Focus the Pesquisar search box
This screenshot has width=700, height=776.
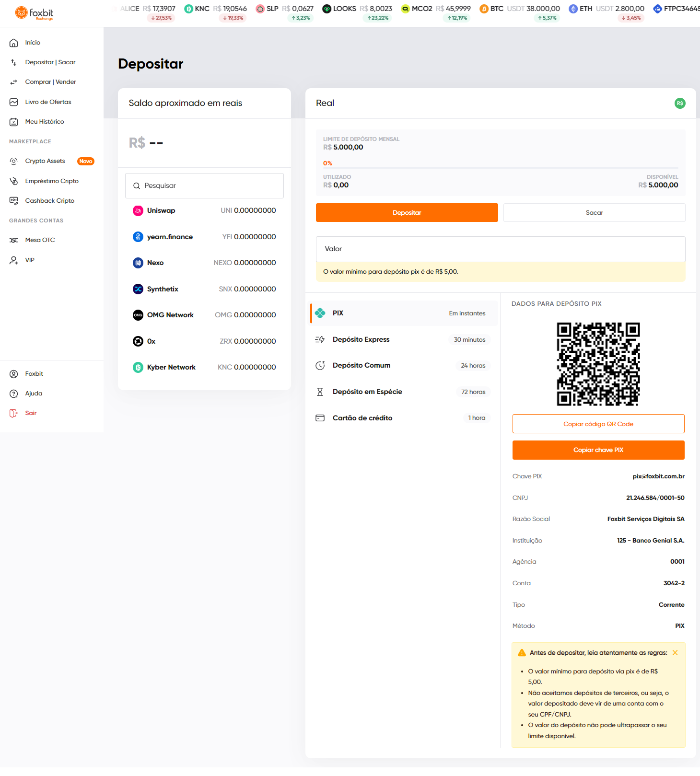click(x=204, y=186)
